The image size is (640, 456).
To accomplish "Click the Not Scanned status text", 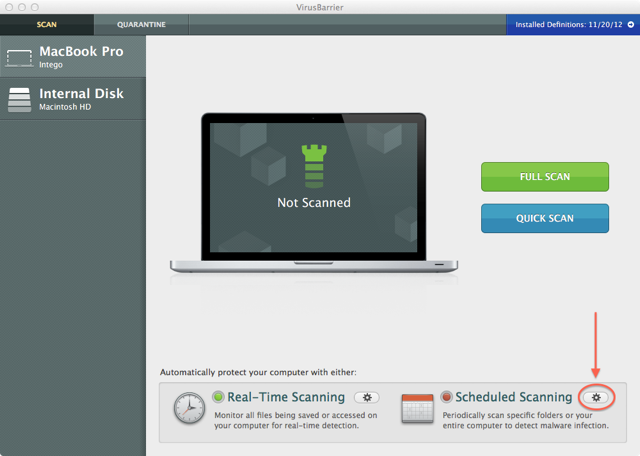I will [314, 202].
